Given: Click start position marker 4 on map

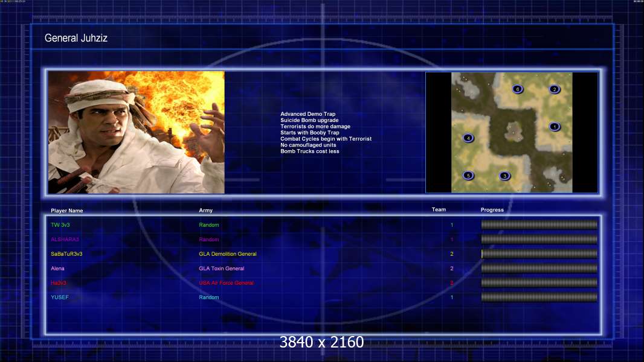Looking at the screenshot, I should 468,138.
